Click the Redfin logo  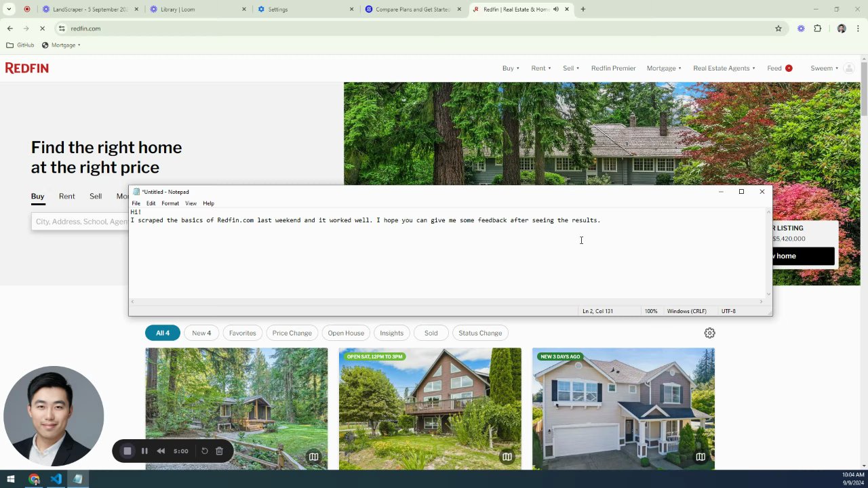pyautogui.click(x=27, y=68)
